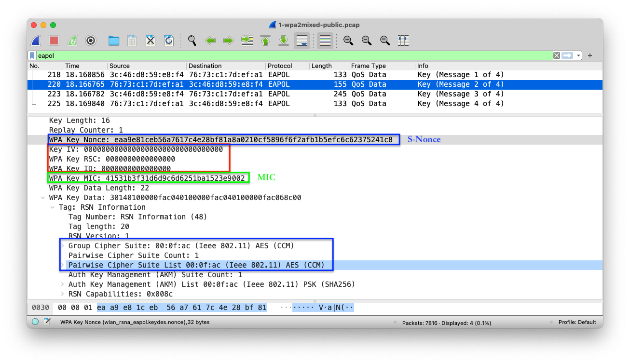Open a capture file via folder icon

(x=114, y=41)
